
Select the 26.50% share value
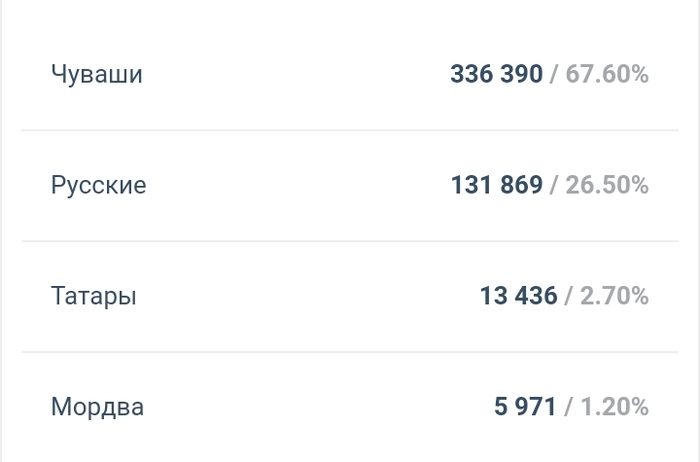(607, 185)
